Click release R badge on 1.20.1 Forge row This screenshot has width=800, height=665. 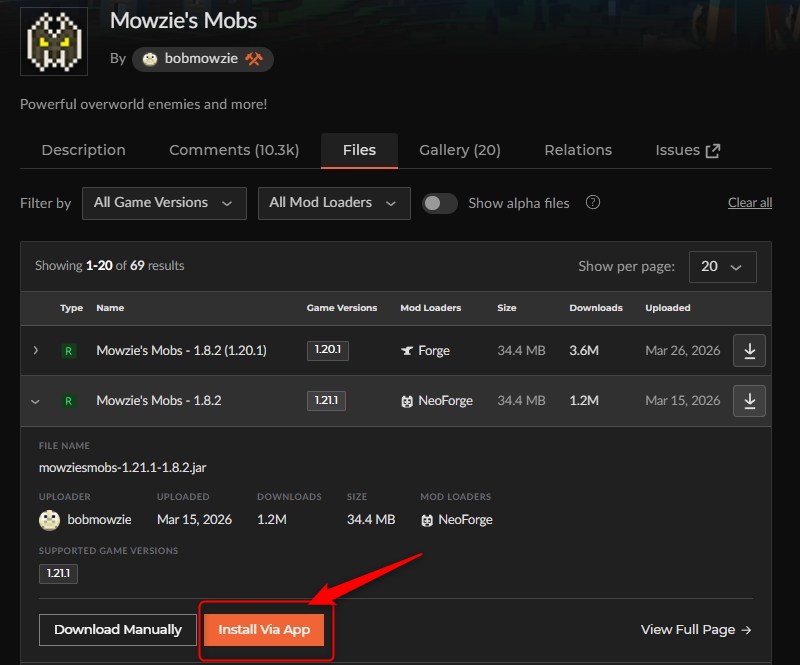coord(68,351)
